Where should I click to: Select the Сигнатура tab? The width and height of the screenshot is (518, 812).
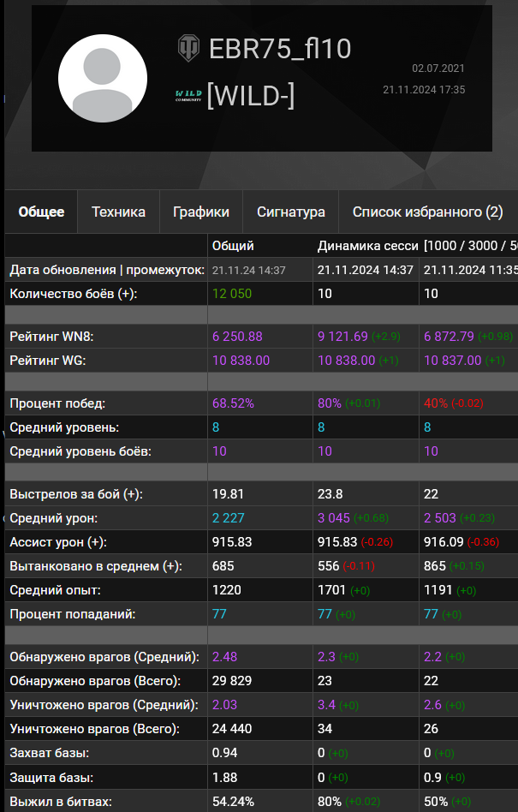pyautogui.click(x=290, y=212)
